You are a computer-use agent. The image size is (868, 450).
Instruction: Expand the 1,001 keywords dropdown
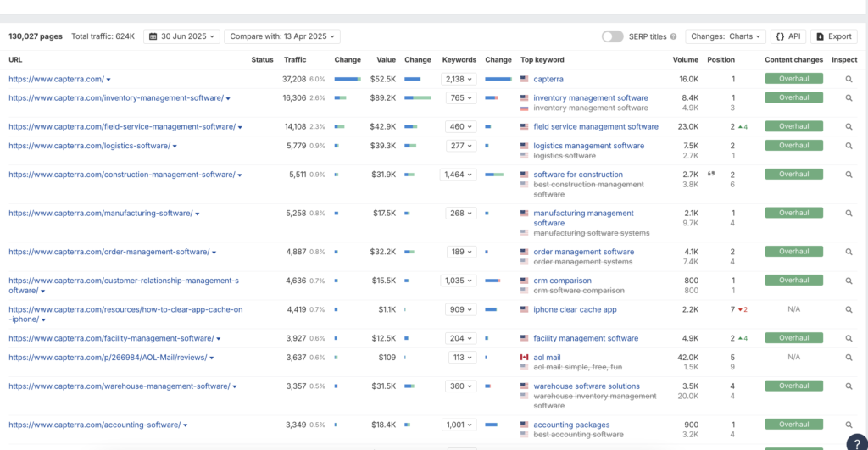point(459,425)
